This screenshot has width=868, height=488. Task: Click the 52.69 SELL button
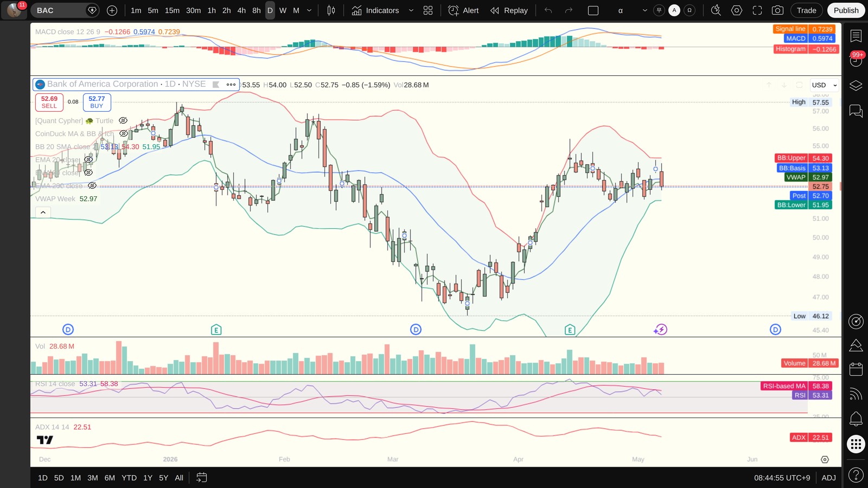(49, 102)
